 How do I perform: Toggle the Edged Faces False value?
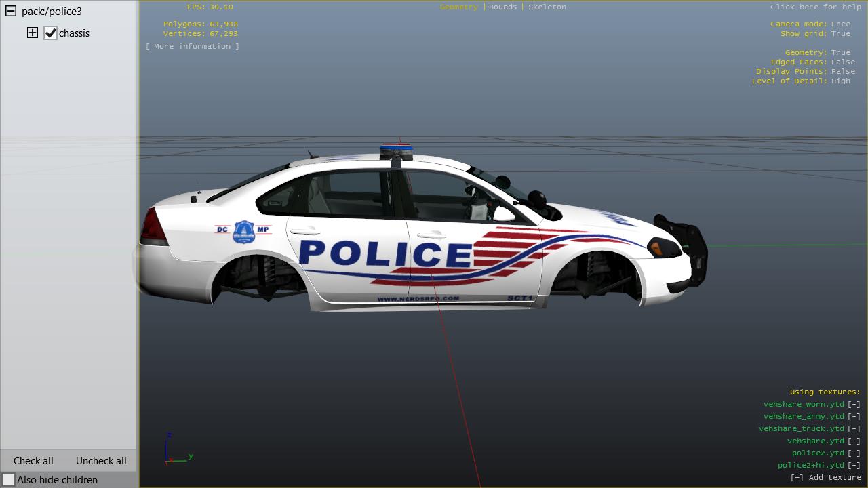tap(843, 62)
